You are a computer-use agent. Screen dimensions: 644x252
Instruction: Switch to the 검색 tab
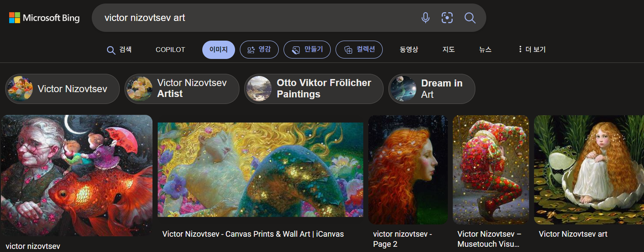click(x=119, y=50)
